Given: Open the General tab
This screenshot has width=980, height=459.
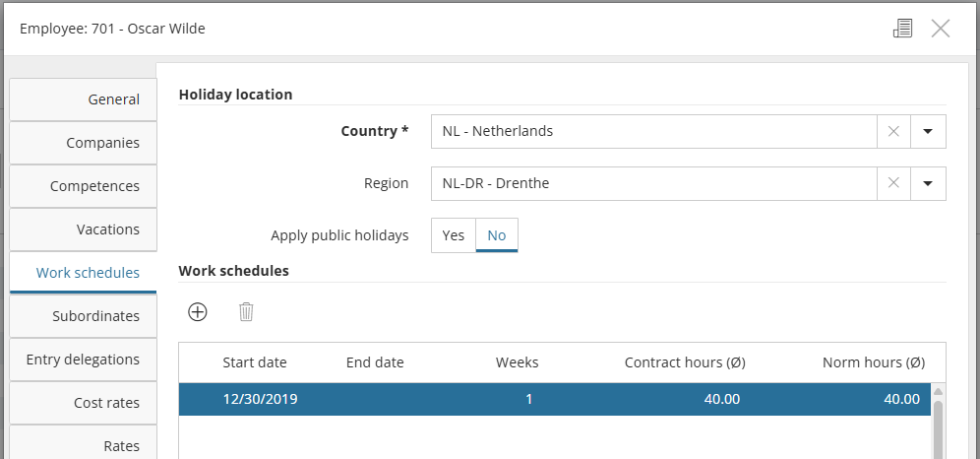Looking at the screenshot, I should (83, 99).
